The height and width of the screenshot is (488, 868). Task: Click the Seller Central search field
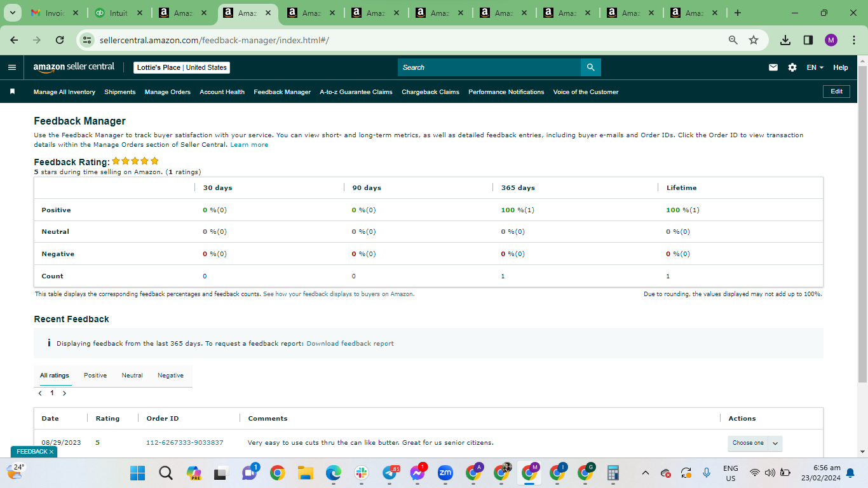(x=489, y=67)
